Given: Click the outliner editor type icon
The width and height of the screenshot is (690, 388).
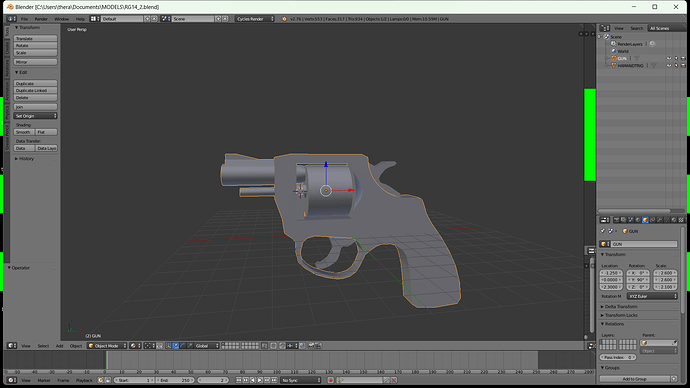Looking at the screenshot, I should pos(605,28).
